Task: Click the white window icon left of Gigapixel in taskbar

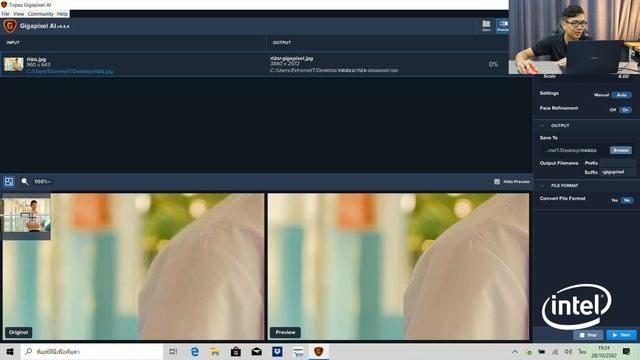Action: (298, 351)
